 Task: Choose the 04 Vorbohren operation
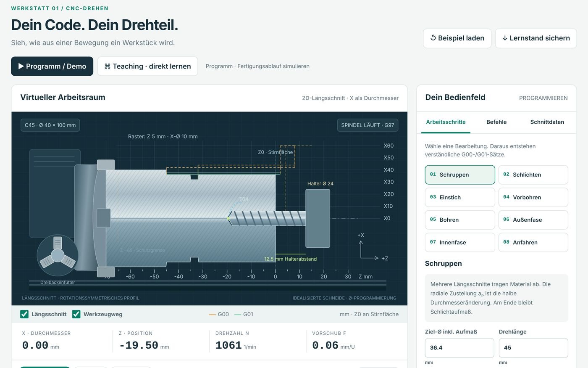click(533, 197)
